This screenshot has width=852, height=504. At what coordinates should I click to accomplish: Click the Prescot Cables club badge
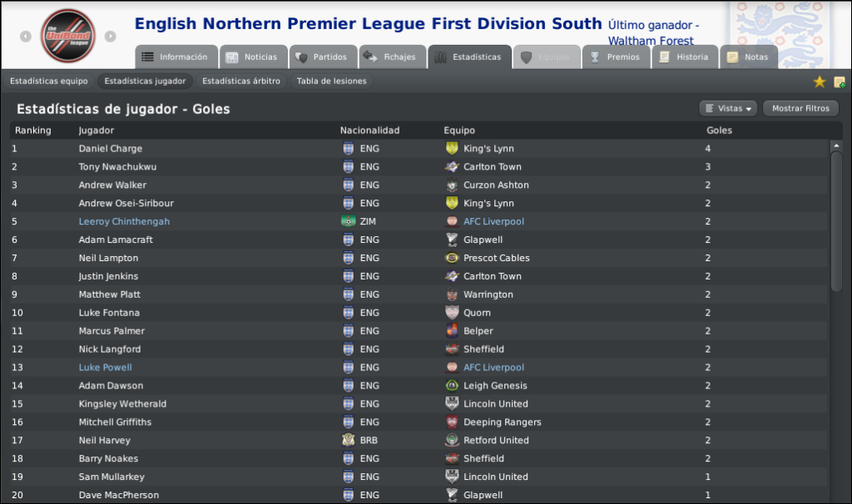tap(452, 258)
